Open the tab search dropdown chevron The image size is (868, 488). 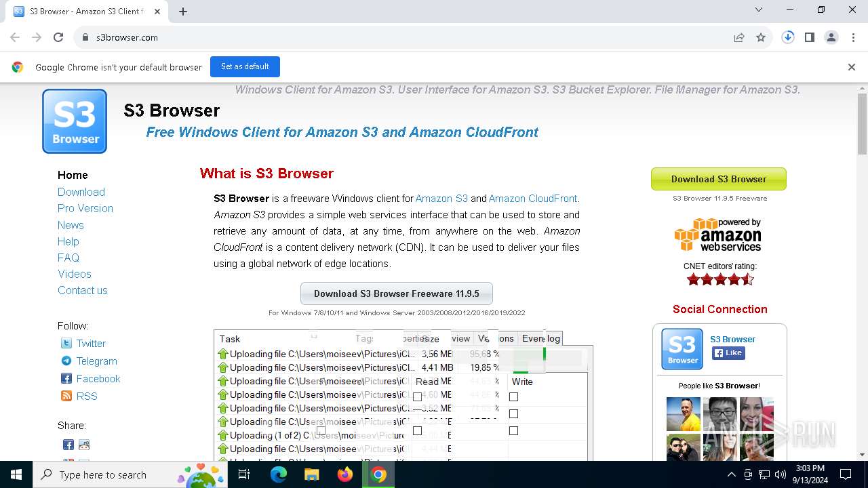tap(759, 10)
